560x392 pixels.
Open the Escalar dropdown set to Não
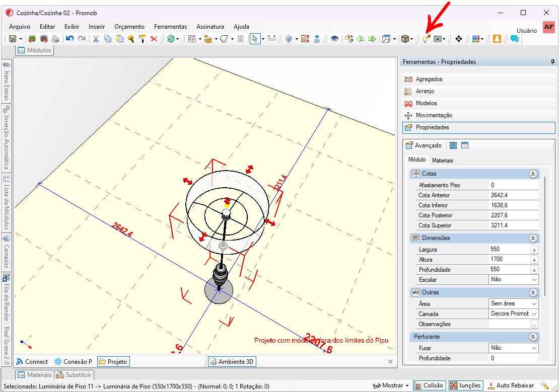pos(513,280)
